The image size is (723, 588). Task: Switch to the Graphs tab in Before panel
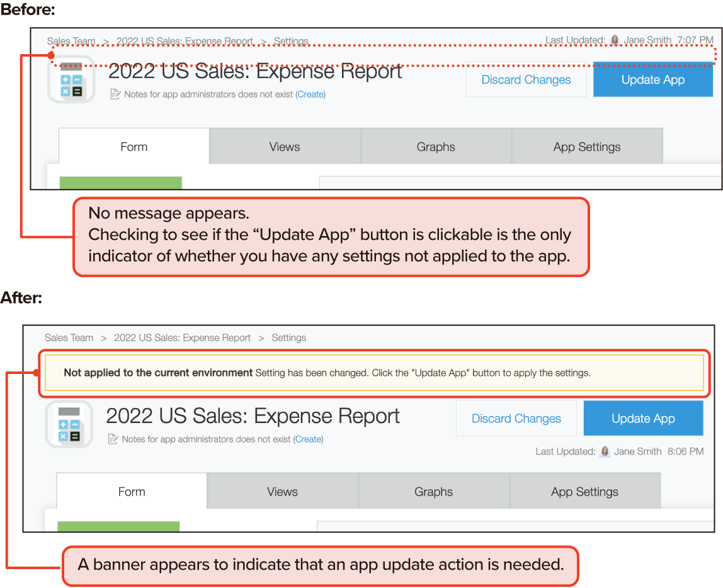pyautogui.click(x=436, y=147)
